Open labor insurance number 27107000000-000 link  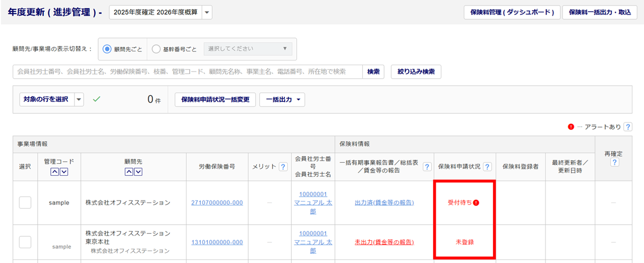[217, 203]
